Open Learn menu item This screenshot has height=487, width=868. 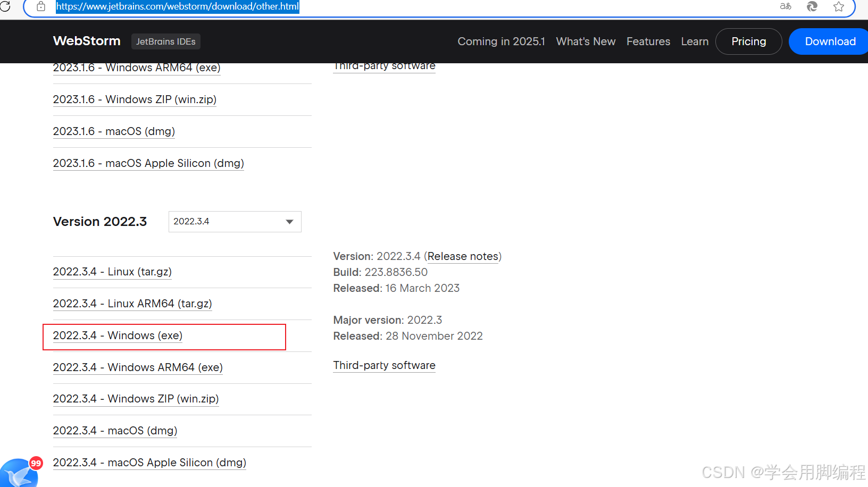(x=695, y=41)
